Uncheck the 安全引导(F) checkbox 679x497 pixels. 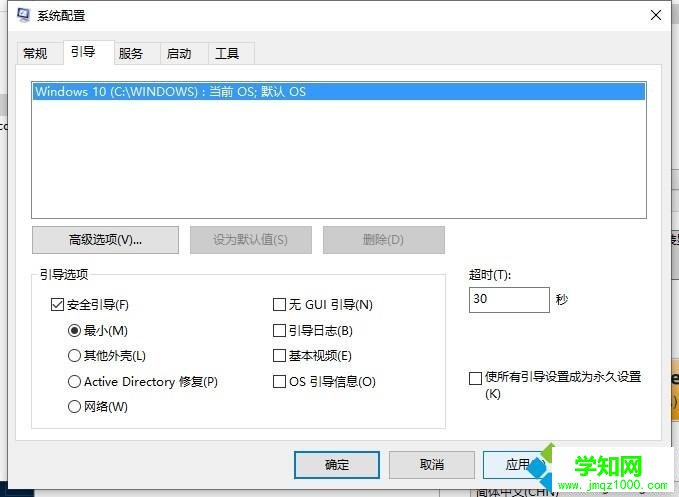click(x=57, y=305)
